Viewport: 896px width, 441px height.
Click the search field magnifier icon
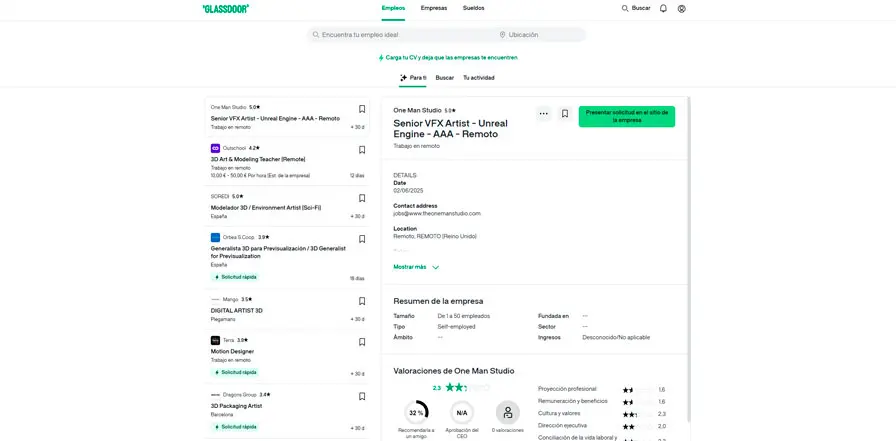315,35
